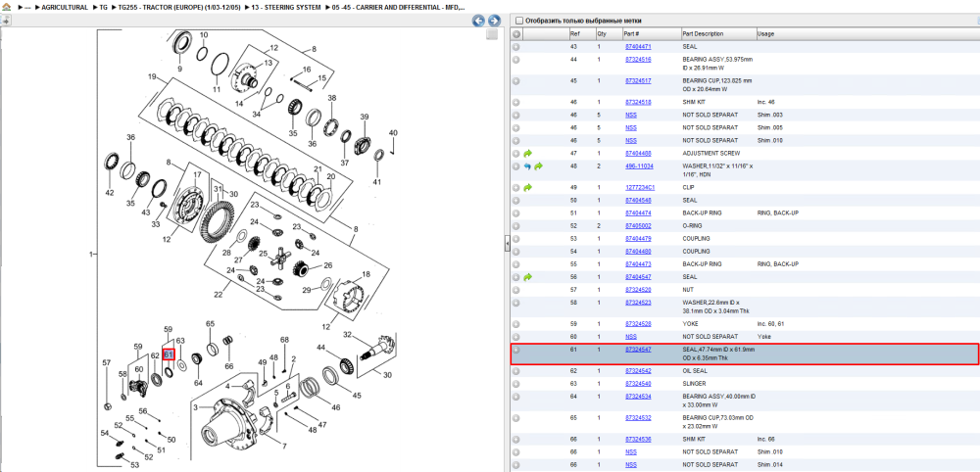Add BEARING ASSY 87324516 using its circle icon
980x472 pixels.
coord(516,60)
